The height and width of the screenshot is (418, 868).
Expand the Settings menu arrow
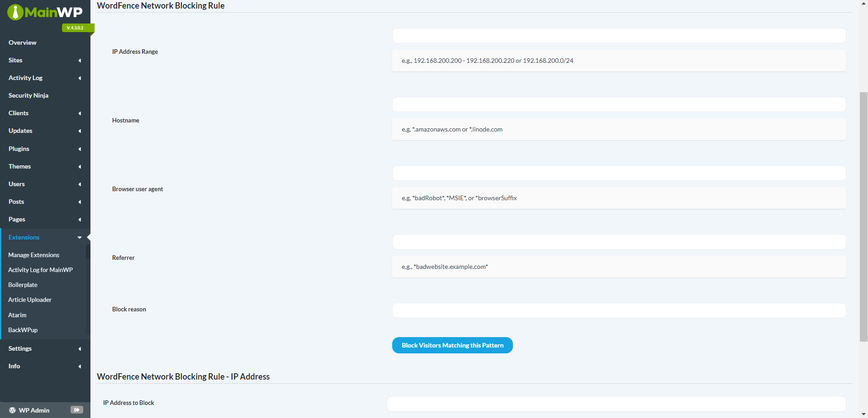click(x=80, y=349)
